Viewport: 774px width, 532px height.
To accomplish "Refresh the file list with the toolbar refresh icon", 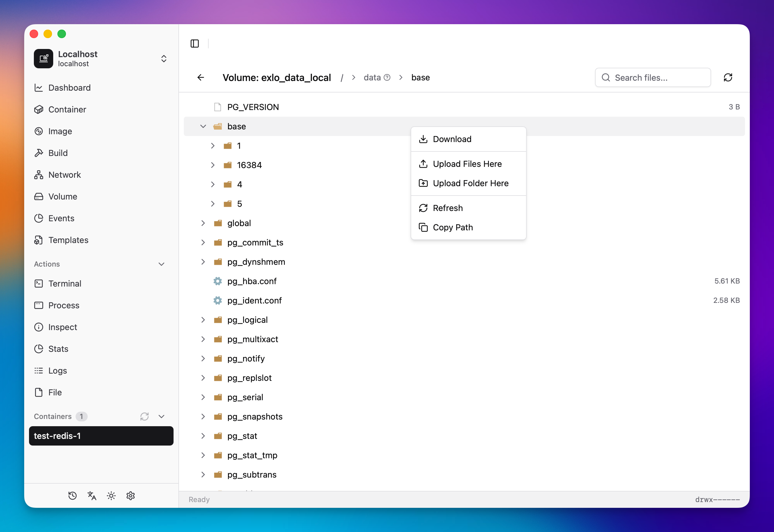I will click(728, 77).
